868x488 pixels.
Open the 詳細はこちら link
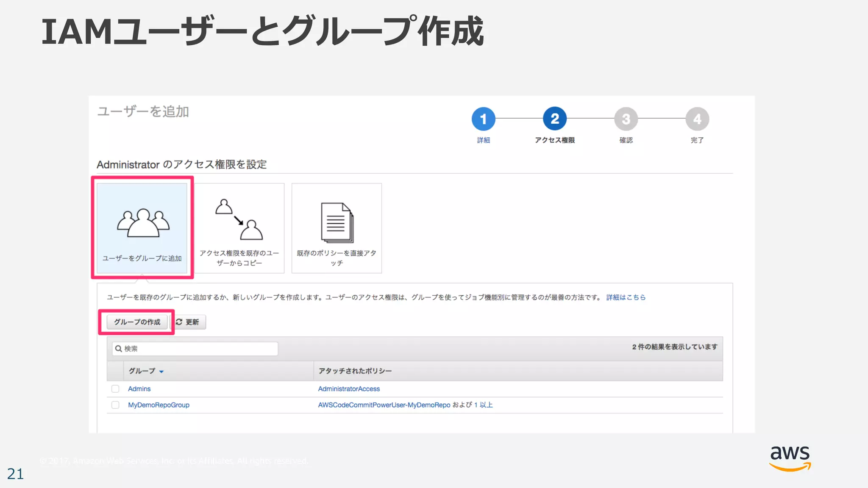pos(626,297)
